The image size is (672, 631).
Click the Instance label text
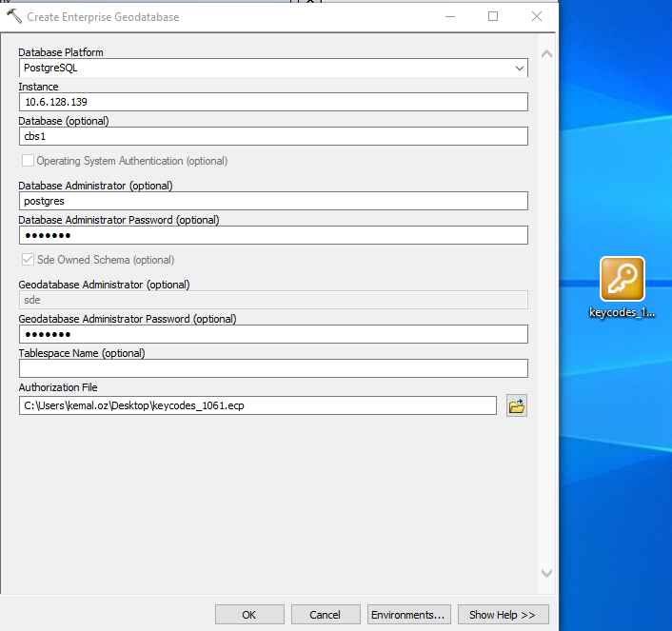pyautogui.click(x=39, y=87)
